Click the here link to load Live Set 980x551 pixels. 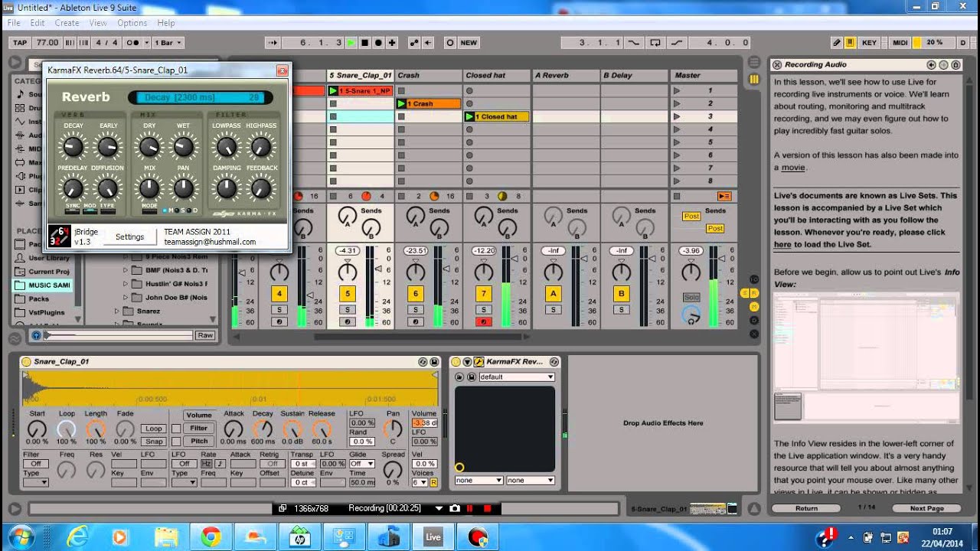782,244
